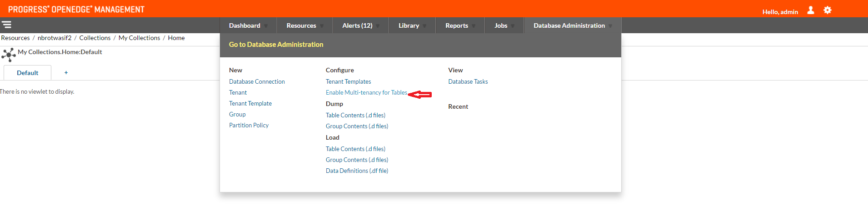Open Load Data Definitions (.df file)
This screenshot has height=217, width=868.
tap(357, 171)
